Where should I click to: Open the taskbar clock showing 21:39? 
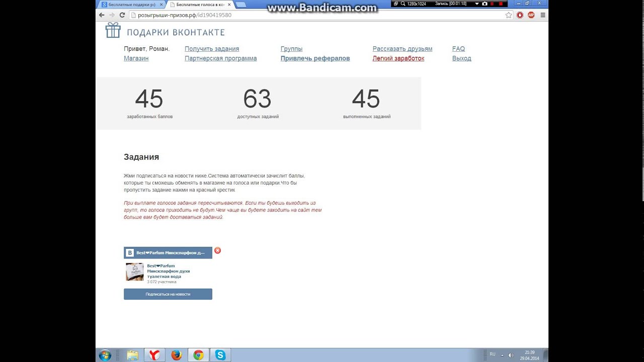pyautogui.click(x=529, y=355)
